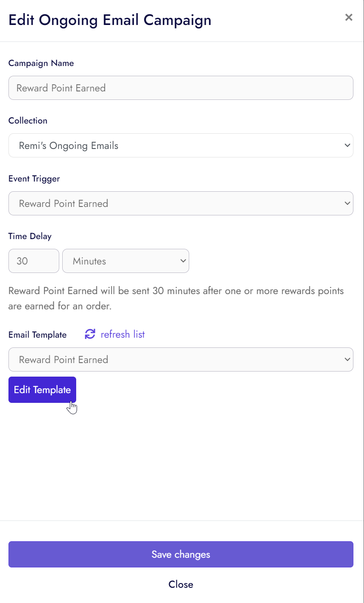Click the Reward Point Earned template selector
Image resolution: width=364 pixels, height=603 pixels.
tap(181, 359)
